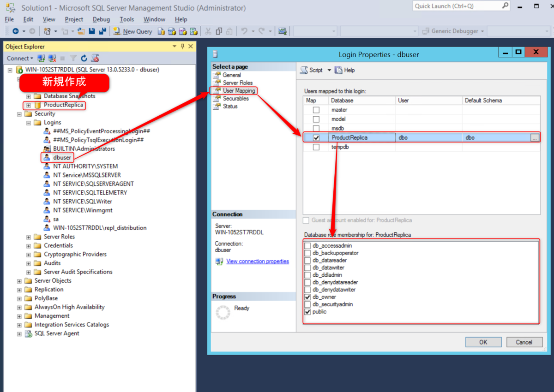
Task: Click the Object Explorer script activity icon
Action: (95, 58)
